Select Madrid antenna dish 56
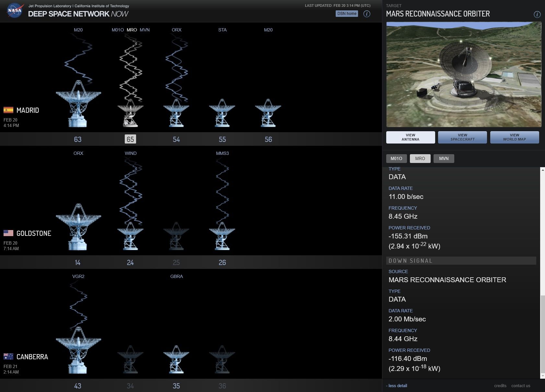Viewport: 545px width, 392px height. pyautogui.click(x=268, y=113)
